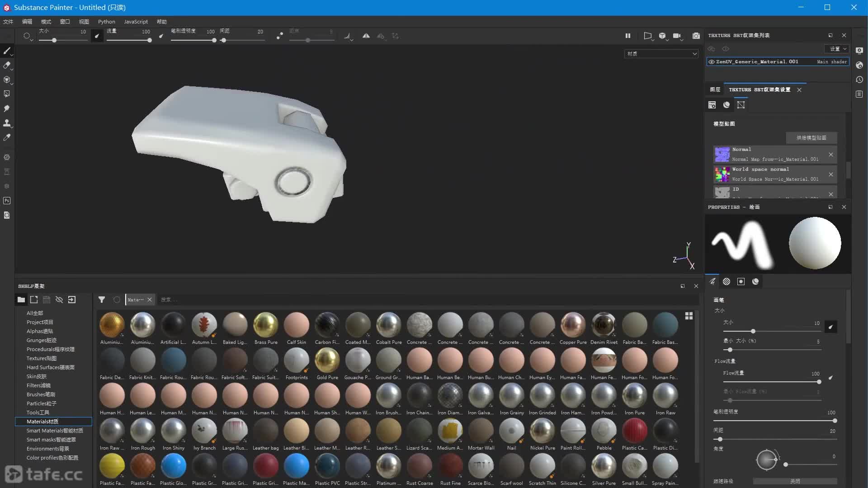This screenshot has width=868, height=488.
Task: Open the Python menu
Action: click(x=106, y=22)
